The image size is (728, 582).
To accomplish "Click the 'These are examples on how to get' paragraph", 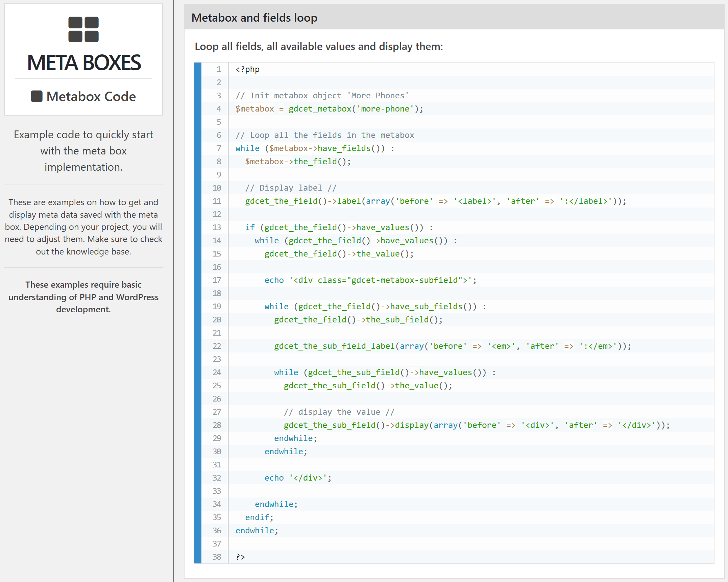I will pos(83,227).
